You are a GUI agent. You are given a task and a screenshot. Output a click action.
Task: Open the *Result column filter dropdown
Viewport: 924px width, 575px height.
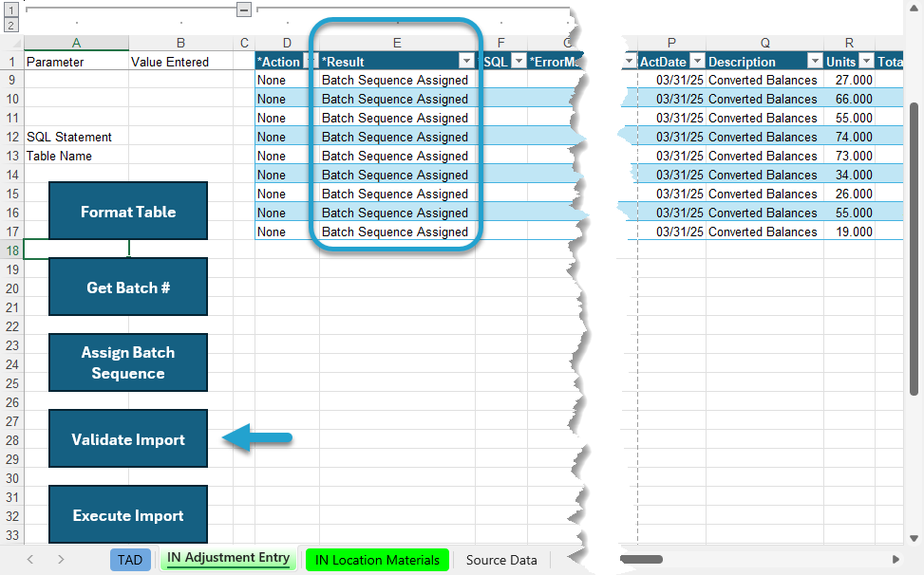pos(466,62)
